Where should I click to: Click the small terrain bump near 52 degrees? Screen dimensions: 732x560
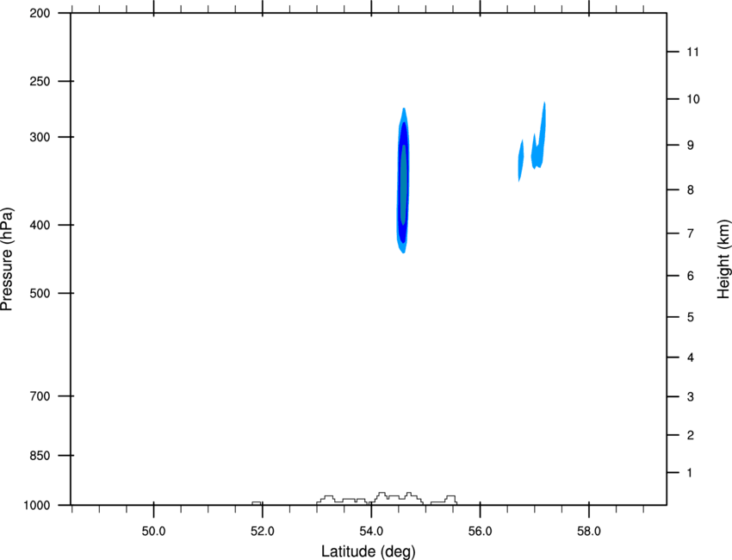[257, 503]
